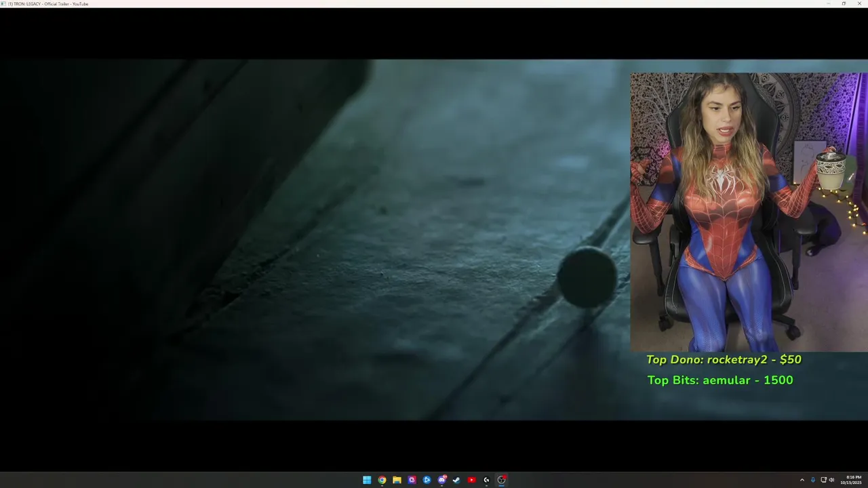Open Discord from the taskbar
Viewport: 868px width, 488px height.
click(x=442, y=480)
